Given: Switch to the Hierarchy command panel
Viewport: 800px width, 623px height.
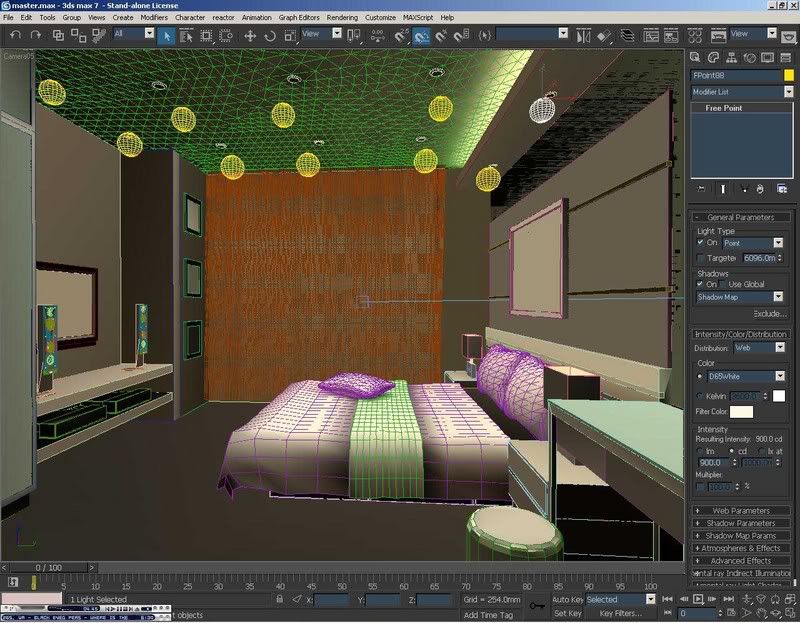Looking at the screenshot, I should pyautogui.click(x=731, y=57).
